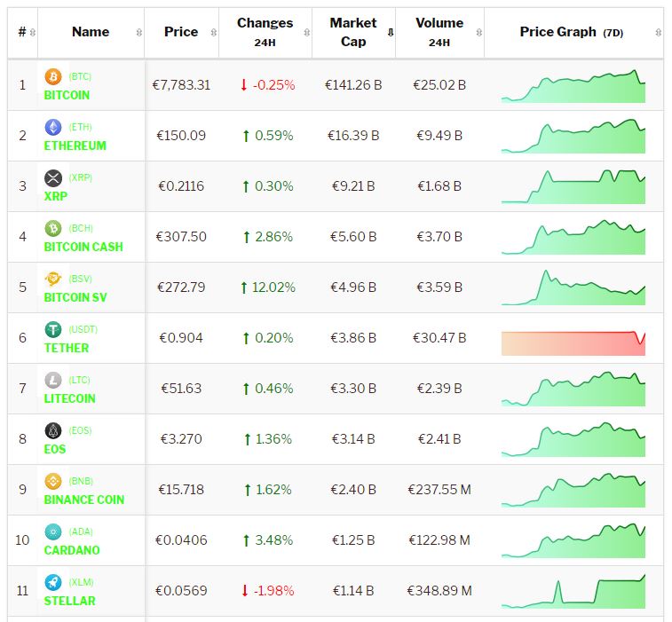Viewport: 672px width, 622px height.
Task: Sort table by Name column arrows
Action: click(x=138, y=33)
